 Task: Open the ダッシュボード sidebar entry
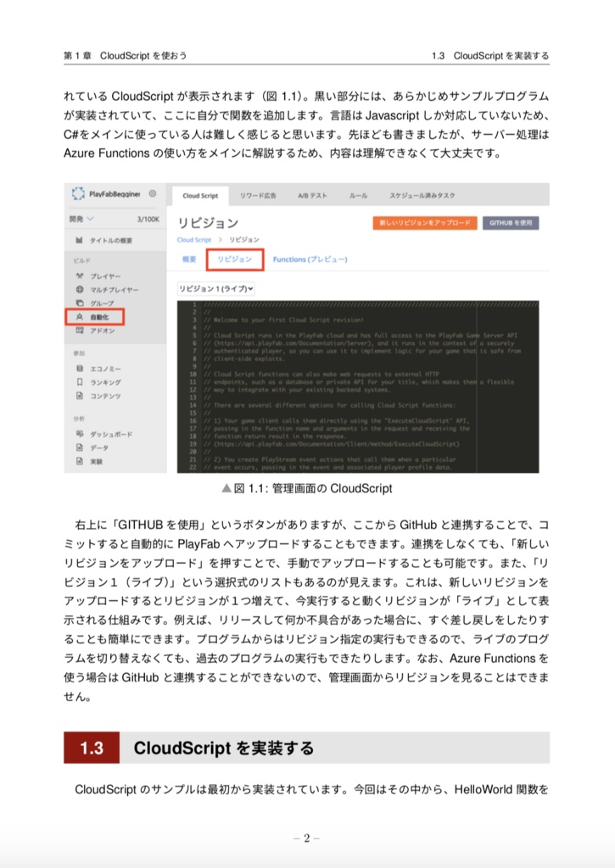pyautogui.click(x=111, y=434)
